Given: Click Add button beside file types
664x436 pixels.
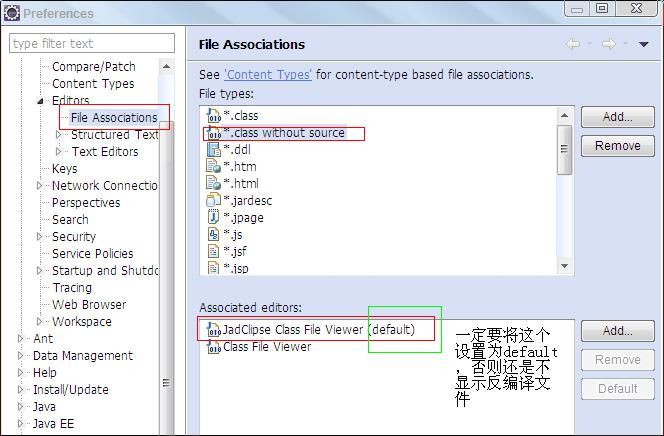Looking at the screenshot, I should click(x=617, y=117).
